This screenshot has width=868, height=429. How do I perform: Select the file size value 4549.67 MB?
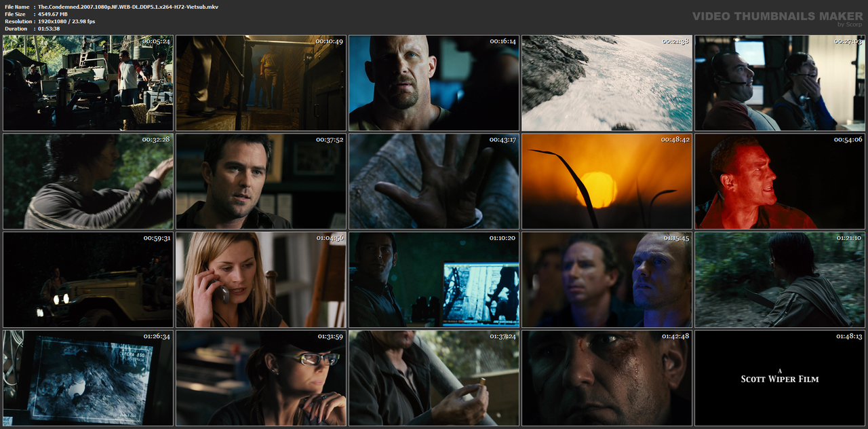[53, 14]
